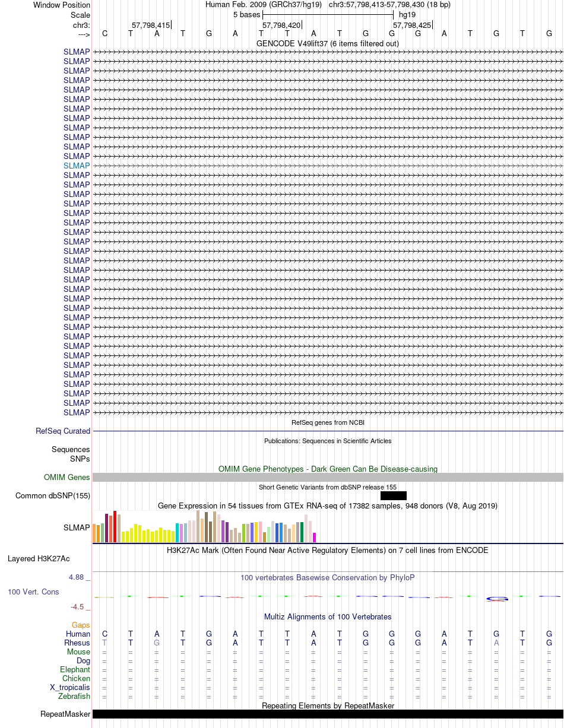
Task: Click the 4.88 PhyloP upper scale value
Action: [80, 577]
